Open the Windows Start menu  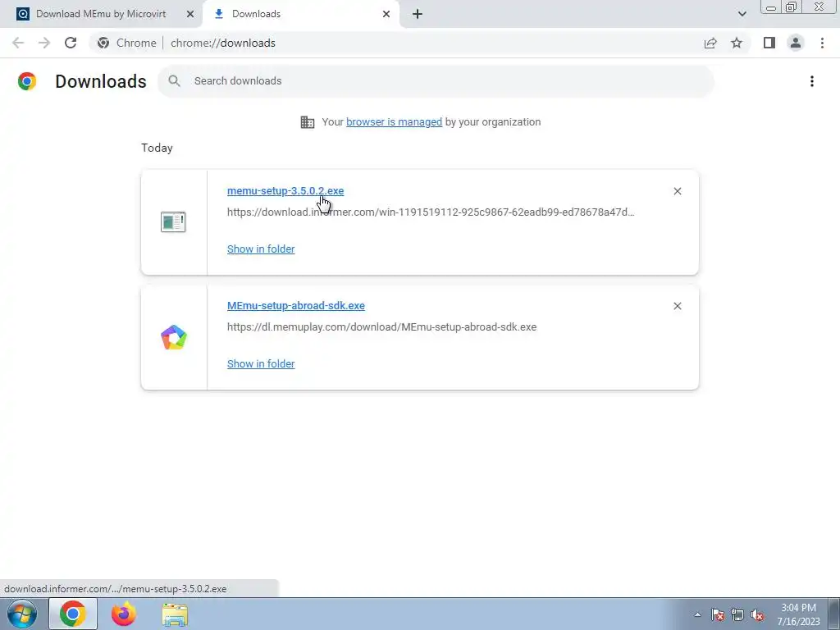click(x=22, y=614)
